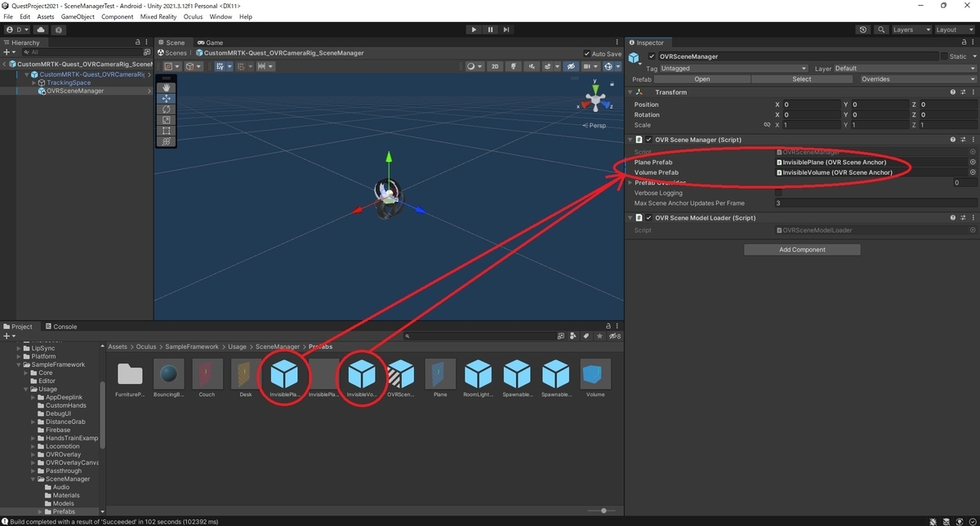Click prefab Open button in Inspector
Image resolution: width=980 pixels, height=526 pixels.
(x=702, y=79)
